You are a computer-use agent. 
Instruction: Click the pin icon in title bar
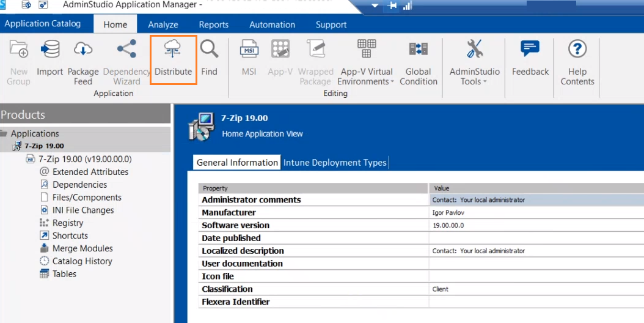[x=392, y=6]
